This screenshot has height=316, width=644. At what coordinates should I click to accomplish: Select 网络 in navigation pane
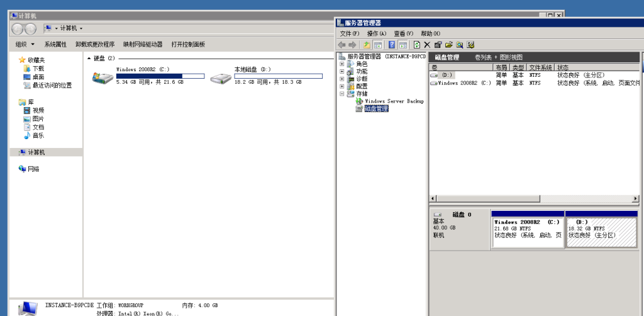[x=33, y=169]
